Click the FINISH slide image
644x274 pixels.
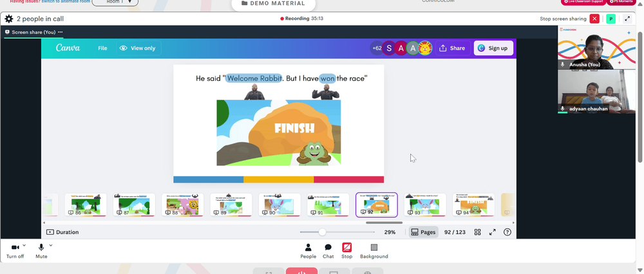pyautogui.click(x=279, y=132)
